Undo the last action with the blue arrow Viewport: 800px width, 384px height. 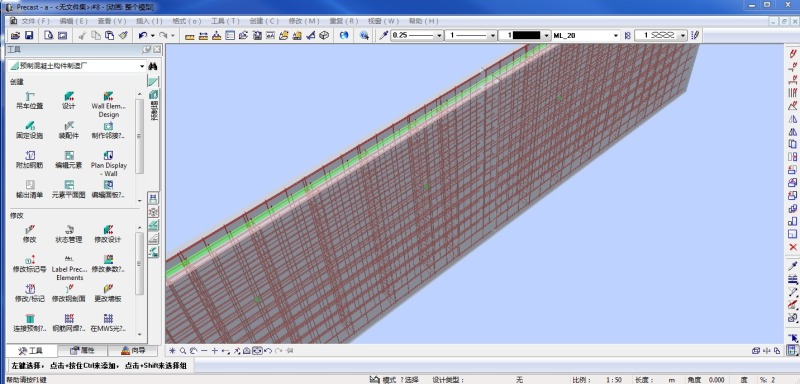(143, 35)
